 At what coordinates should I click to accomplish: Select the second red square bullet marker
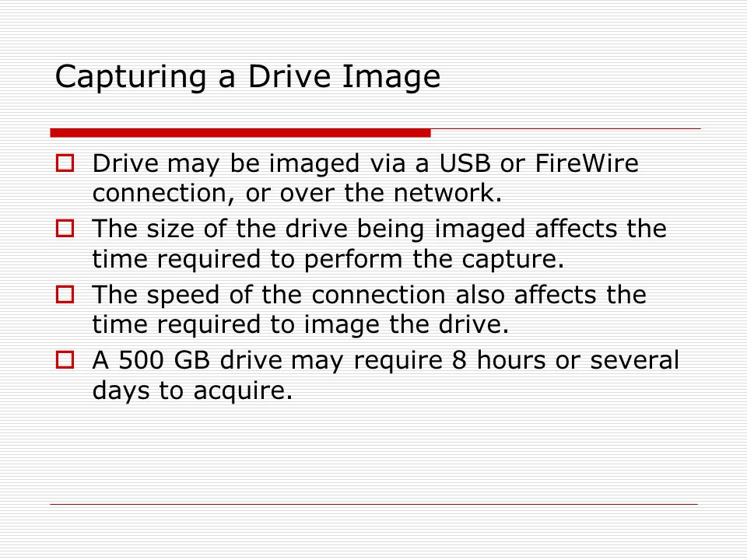click(x=65, y=229)
